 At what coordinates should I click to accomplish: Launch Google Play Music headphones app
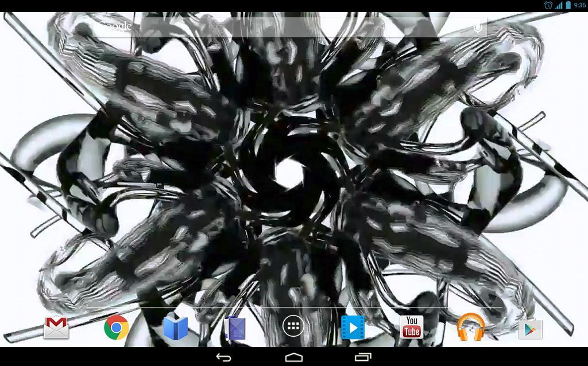(x=471, y=328)
